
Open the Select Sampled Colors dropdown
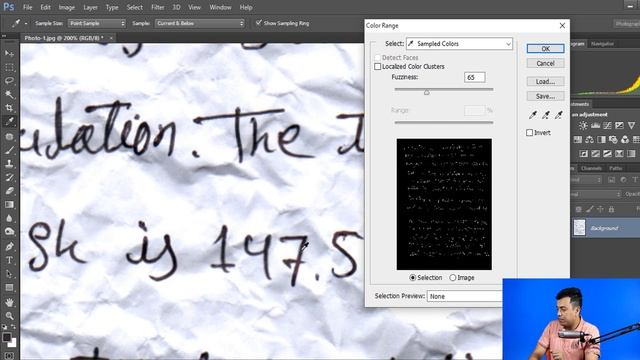(x=459, y=44)
